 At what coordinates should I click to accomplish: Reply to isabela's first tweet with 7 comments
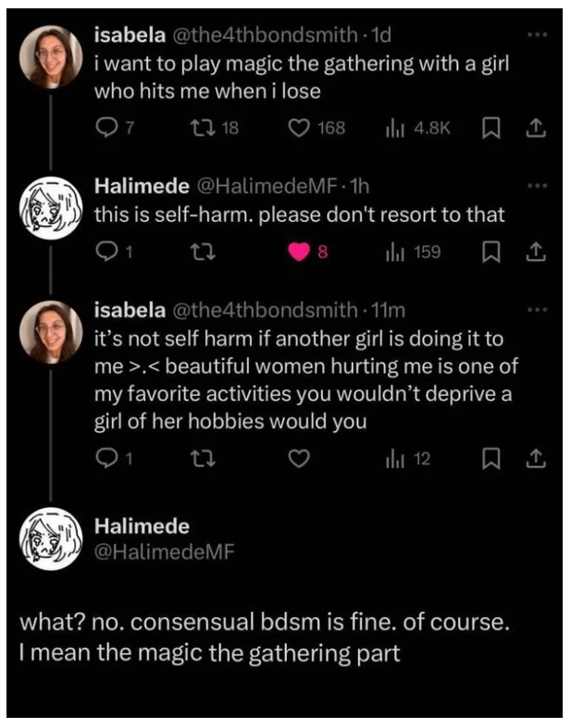click(106, 128)
